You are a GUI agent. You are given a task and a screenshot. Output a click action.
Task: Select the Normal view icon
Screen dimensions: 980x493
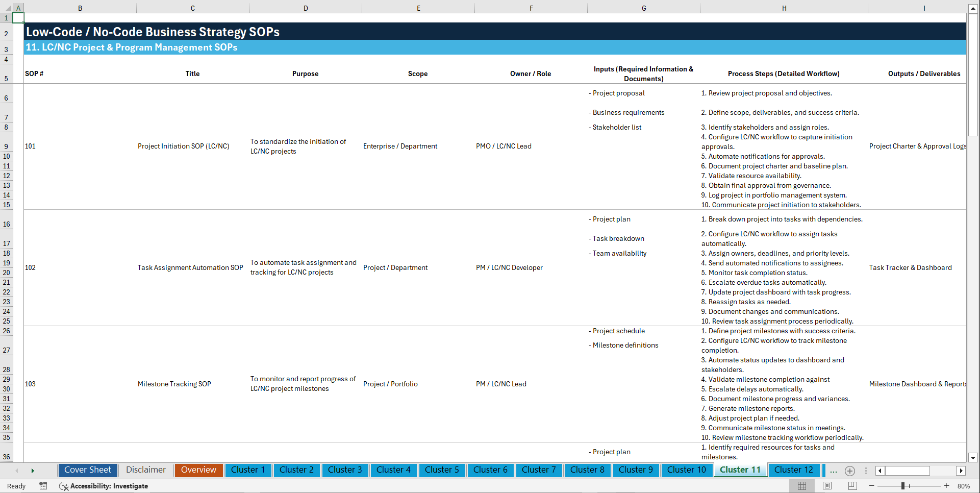pos(801,486)
